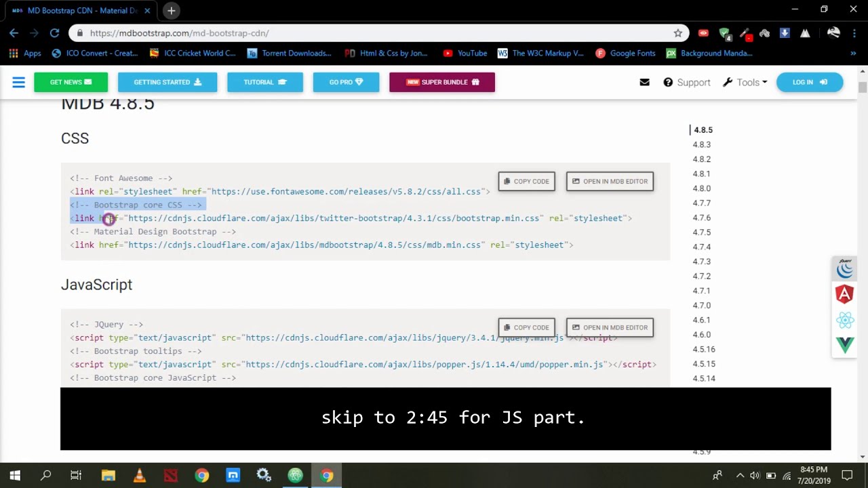Screen dimensions: 868x488
Task: Select version 4.7.3 link
Action: click(701, 262)
